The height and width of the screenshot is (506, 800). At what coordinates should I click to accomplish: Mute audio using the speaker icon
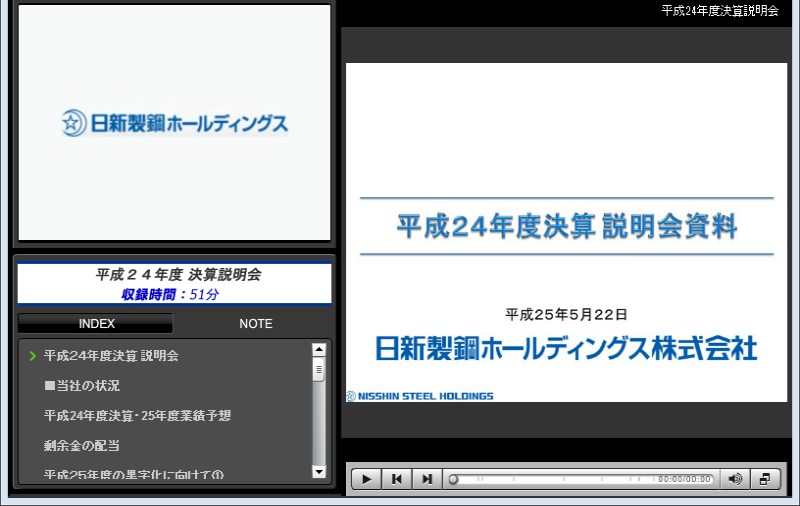[735, 479]
